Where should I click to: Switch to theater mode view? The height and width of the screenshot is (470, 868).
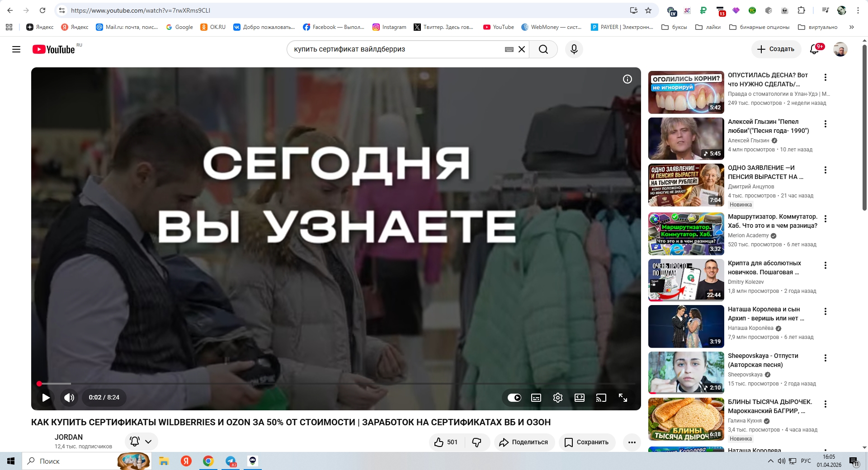pyautogui.click(x=579, y=398)
